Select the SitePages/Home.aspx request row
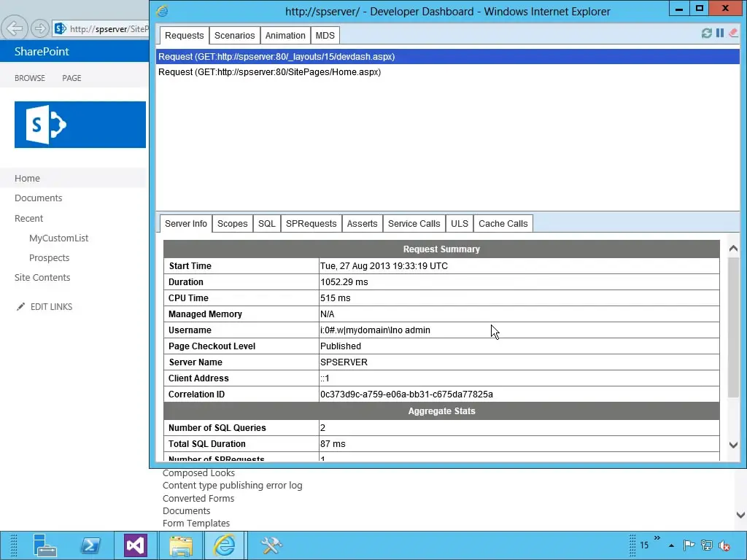 tap(448, 72)
